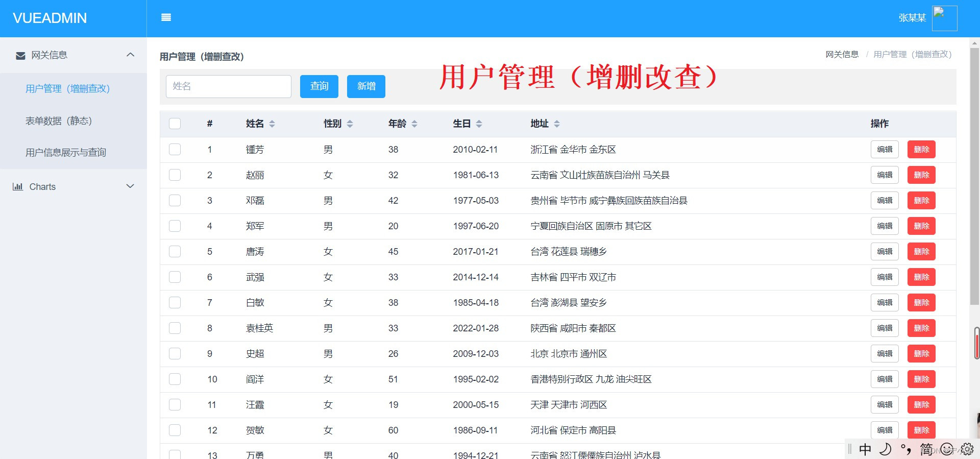Check the row for 唐涛
Image resolution: width=980 pixels, height=459 pixels.
click(x=175, y=251)
